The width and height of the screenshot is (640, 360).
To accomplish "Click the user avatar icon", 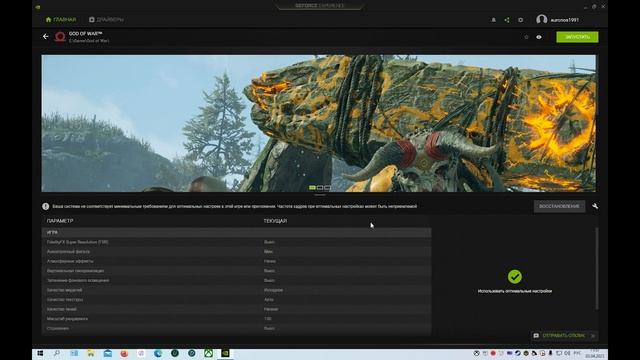I will pos(542,20).
